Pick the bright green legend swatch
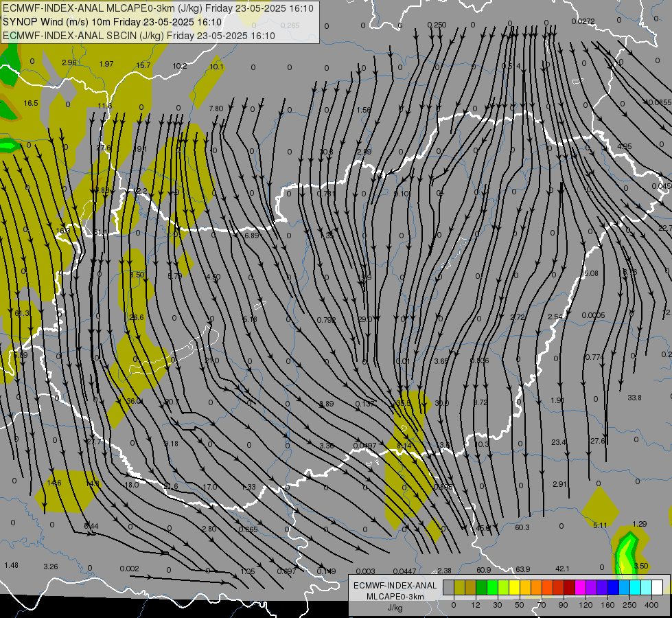 pos(492,587)
